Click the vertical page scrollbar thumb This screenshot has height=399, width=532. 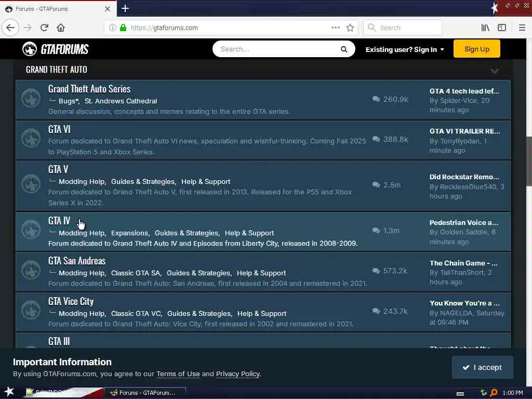(x=529, y=161)
